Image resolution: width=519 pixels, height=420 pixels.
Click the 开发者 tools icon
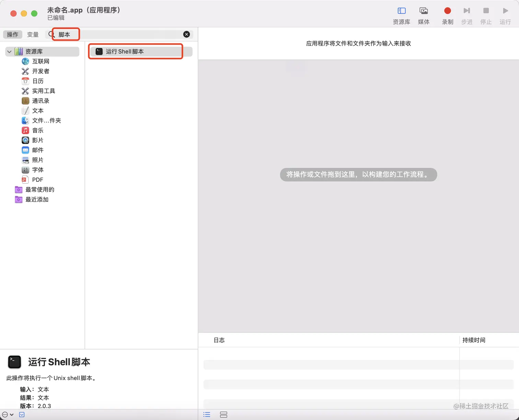25,71
